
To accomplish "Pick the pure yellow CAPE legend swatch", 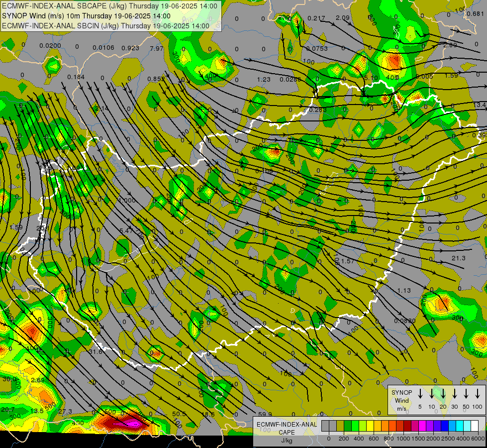I will (x=370, y=426).
